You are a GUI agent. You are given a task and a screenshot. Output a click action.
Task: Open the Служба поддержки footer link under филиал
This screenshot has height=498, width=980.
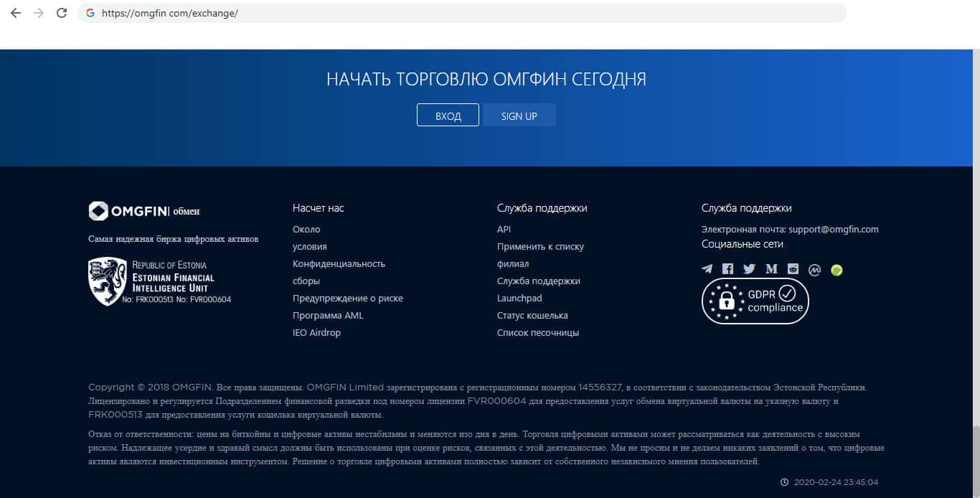pyautogui.click(x=539, y=281)
